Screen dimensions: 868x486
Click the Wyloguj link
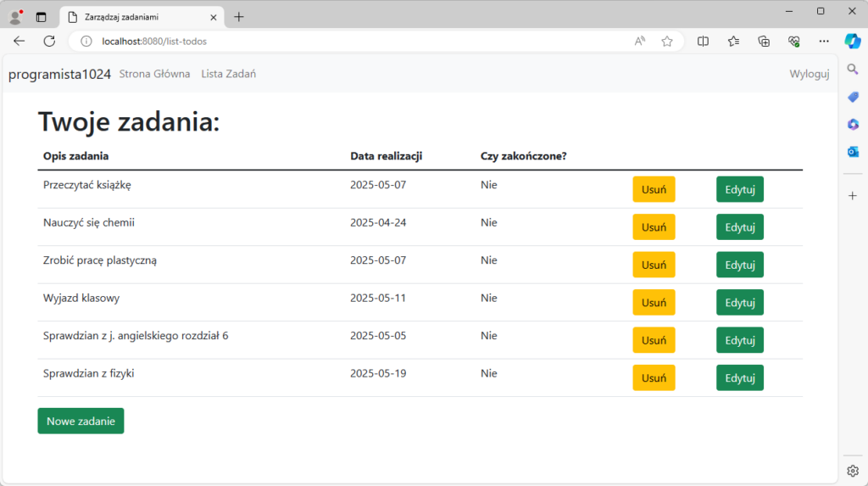click(x=809, y=74)
